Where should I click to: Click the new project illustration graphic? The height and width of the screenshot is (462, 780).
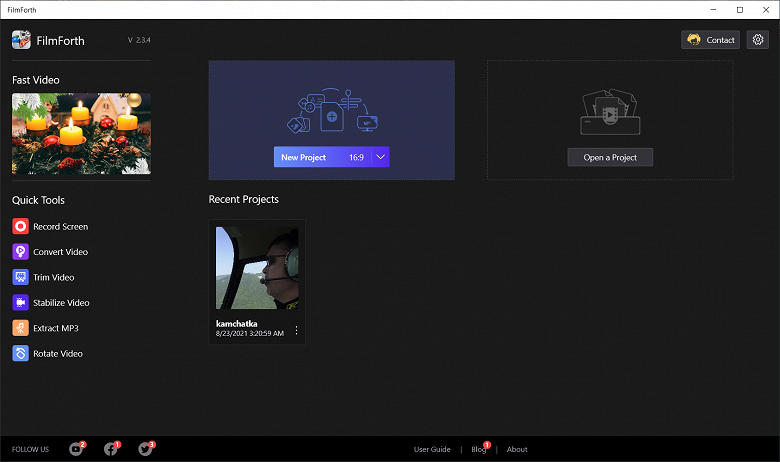point(332,110)
